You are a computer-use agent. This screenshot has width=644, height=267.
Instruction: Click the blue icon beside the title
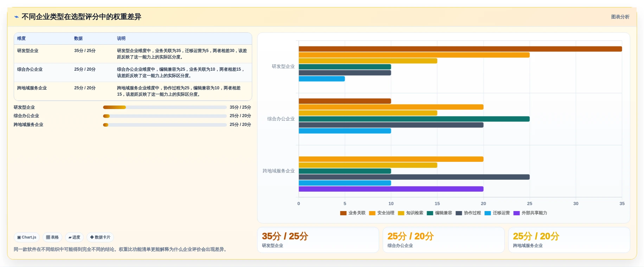point(17,17)
